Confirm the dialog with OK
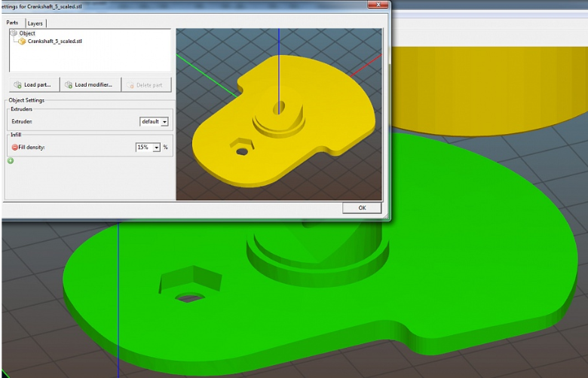Viewport: 588px width, 378px height. point(362,208)
